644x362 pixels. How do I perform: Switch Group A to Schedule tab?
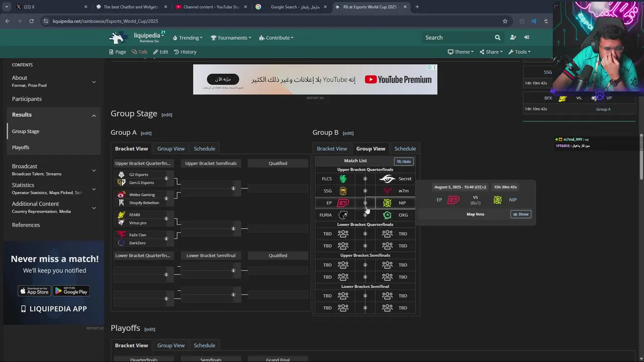[x=204, y=148]
